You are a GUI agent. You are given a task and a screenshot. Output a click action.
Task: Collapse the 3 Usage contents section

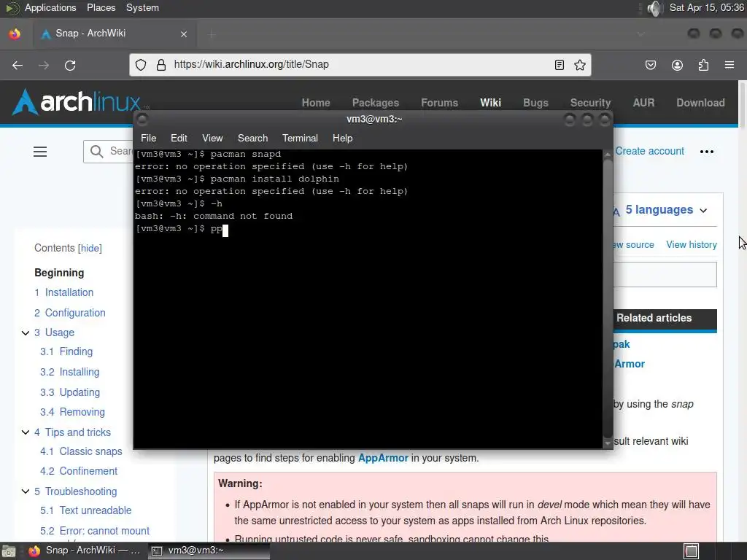pyautogui.click(x=26, y=332)
